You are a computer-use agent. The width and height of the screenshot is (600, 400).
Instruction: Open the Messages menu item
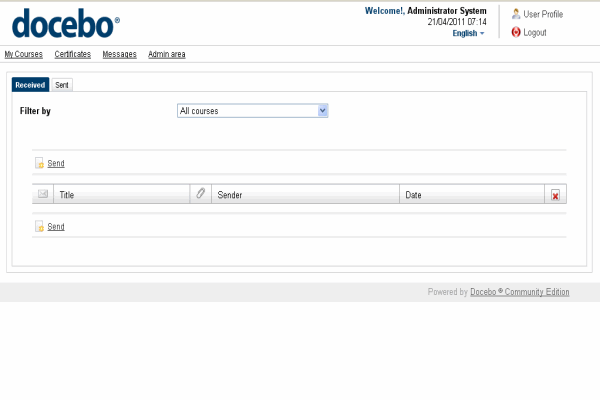119,54
